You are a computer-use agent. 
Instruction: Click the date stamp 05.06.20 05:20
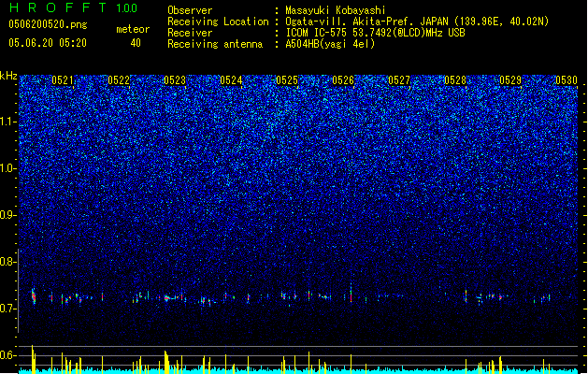tap(48, 43)
